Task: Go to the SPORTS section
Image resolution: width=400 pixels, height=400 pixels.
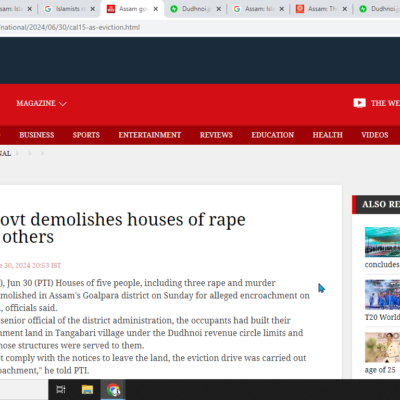Action: [86, 135]
